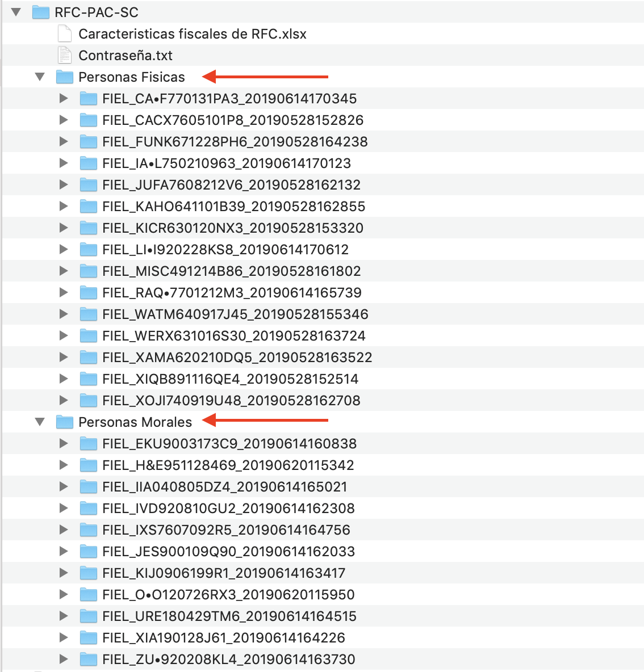
Task: Expand folder FIEL_URE180429TM6_20190614164515
Action: [x=64, y=616]
